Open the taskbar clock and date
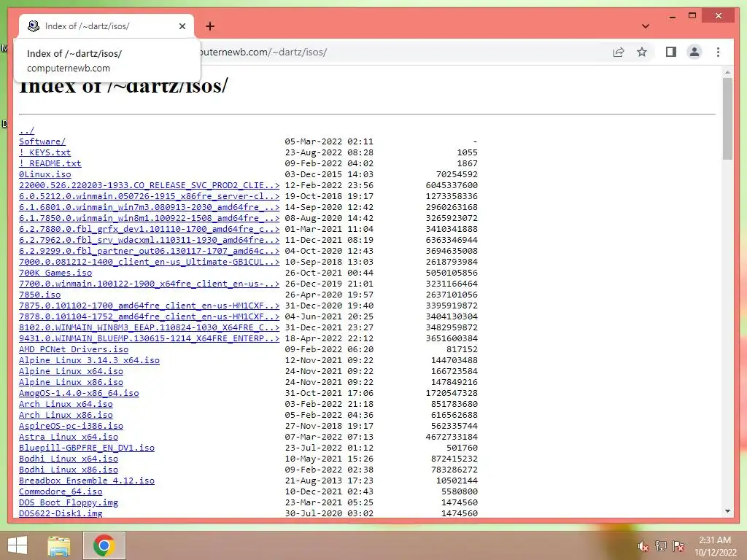This screenshot has height=560, width=747. [715, 546]
